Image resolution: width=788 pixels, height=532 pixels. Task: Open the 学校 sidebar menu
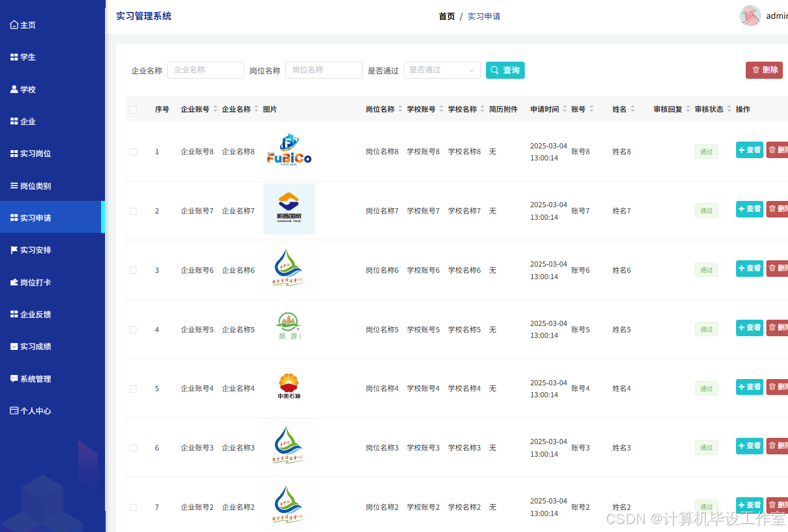[53, 90]
